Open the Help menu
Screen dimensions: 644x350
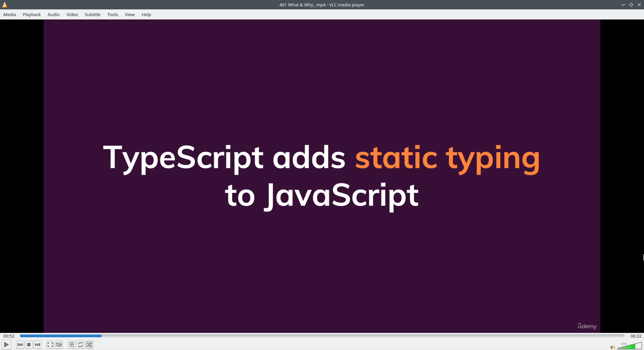[146, 14]
